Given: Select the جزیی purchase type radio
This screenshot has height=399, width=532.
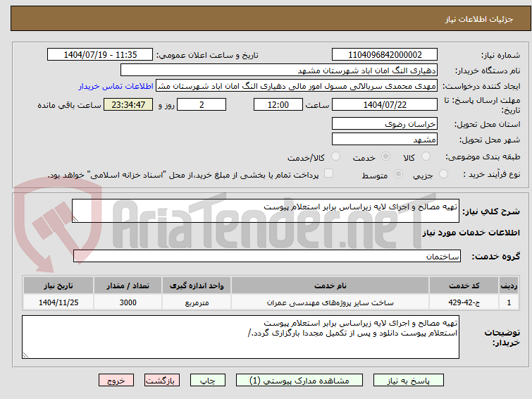Looking at the screenshot, I should pyautogui.click(x=443, y=174).
